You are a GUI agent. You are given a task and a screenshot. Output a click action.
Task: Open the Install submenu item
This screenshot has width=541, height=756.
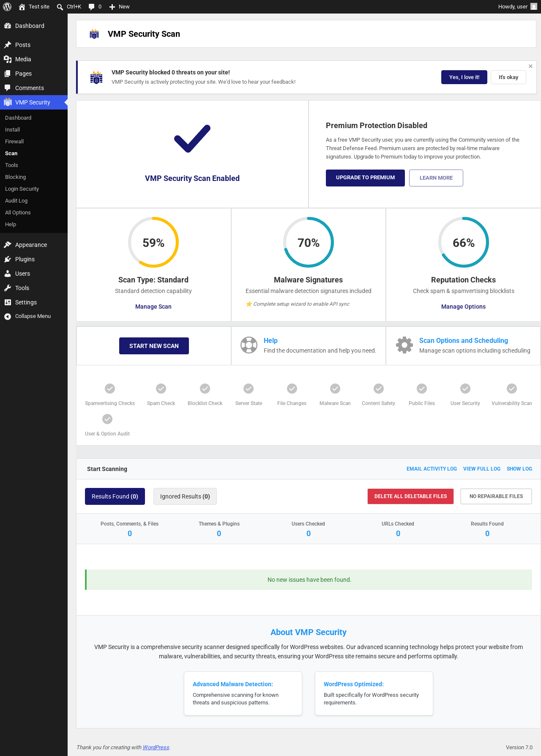point(13,130)
